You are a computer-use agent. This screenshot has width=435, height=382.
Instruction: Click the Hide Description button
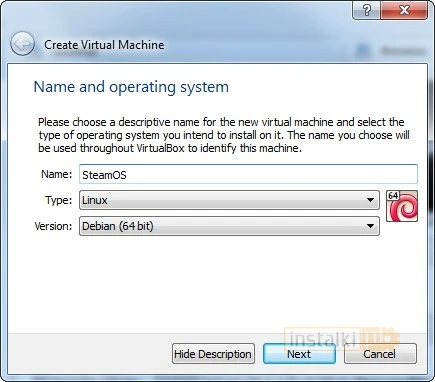213,354
